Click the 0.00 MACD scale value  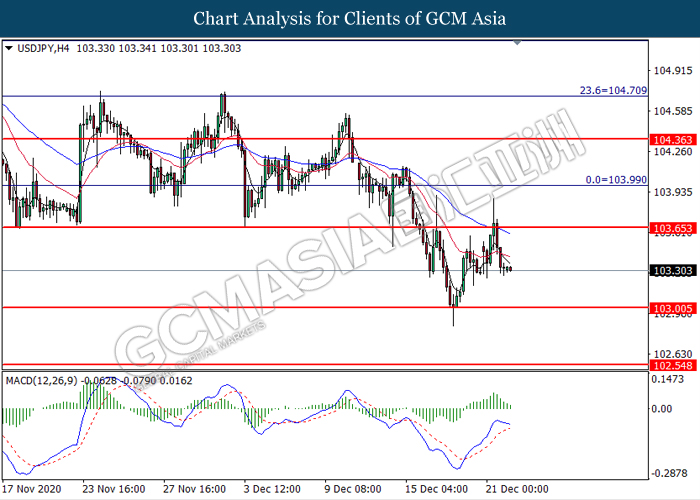(x=662, y=408)
